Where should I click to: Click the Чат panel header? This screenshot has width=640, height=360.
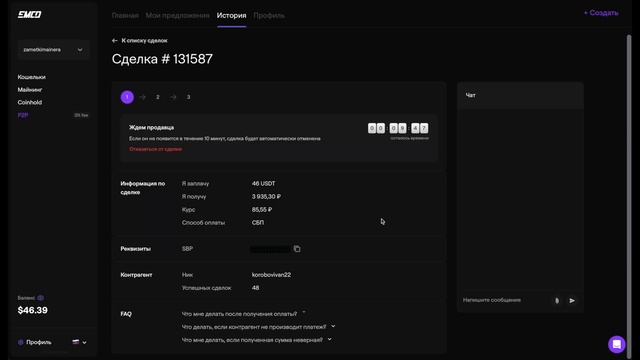pos(520,95)
